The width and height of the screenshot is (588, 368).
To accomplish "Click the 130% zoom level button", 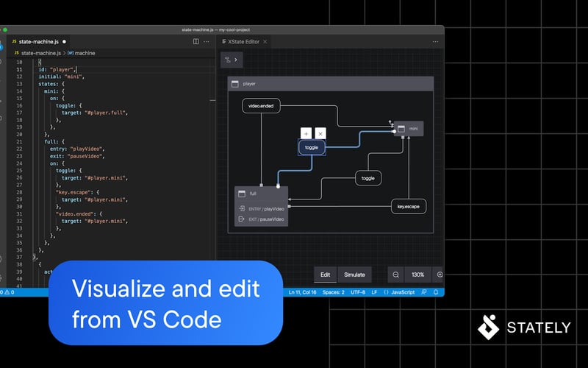I will pos(417,275).
